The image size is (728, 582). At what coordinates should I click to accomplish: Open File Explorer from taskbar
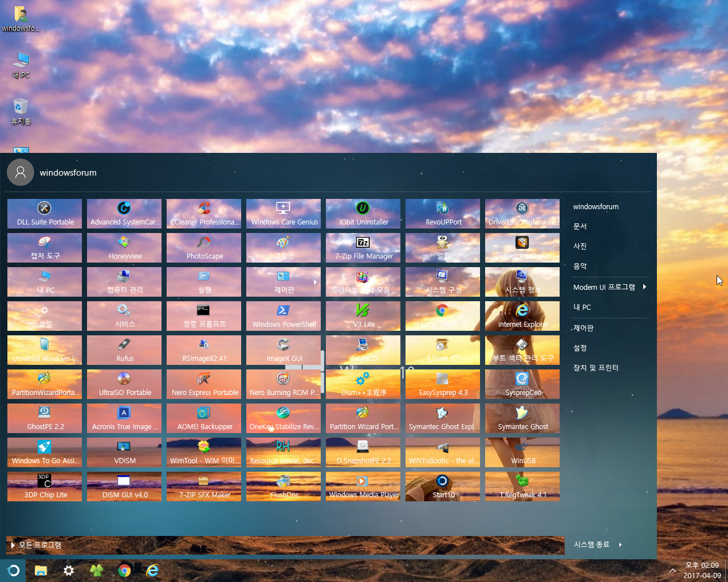(40, 571)
